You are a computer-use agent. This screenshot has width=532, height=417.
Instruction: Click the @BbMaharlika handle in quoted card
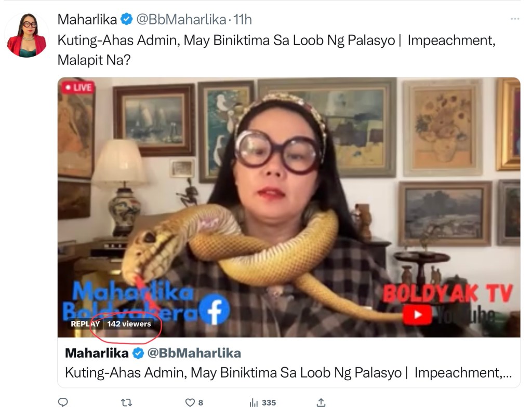click(194, 353)
